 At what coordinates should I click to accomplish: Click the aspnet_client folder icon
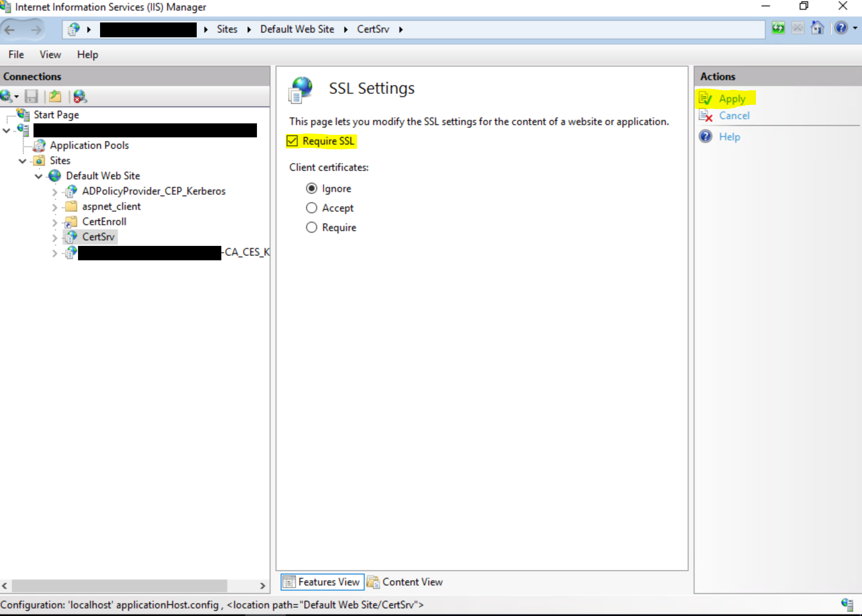(x=71, y=206)
